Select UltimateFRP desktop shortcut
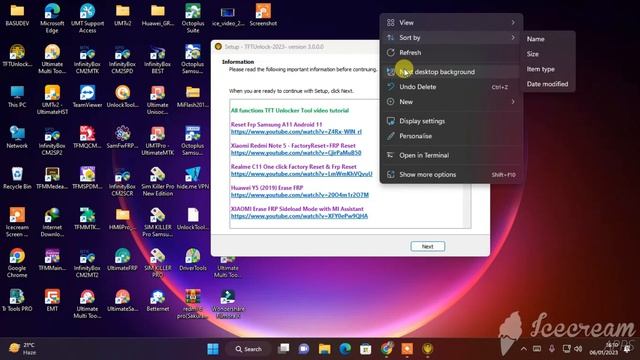Screen dimensions: 640x360 click(122, 260)
